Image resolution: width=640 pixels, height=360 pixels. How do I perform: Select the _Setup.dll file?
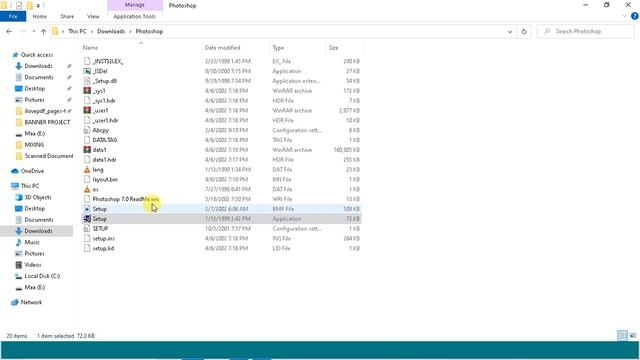click(104, 81)
